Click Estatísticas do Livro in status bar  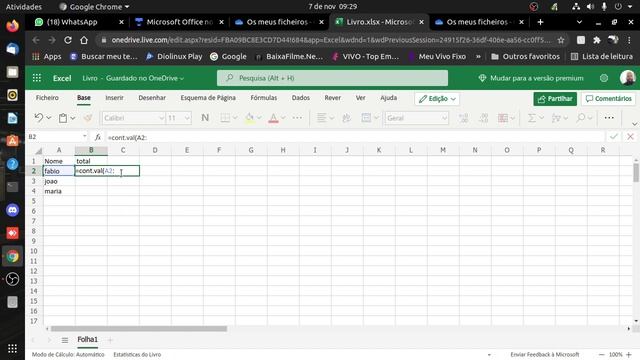coord(137,354)
